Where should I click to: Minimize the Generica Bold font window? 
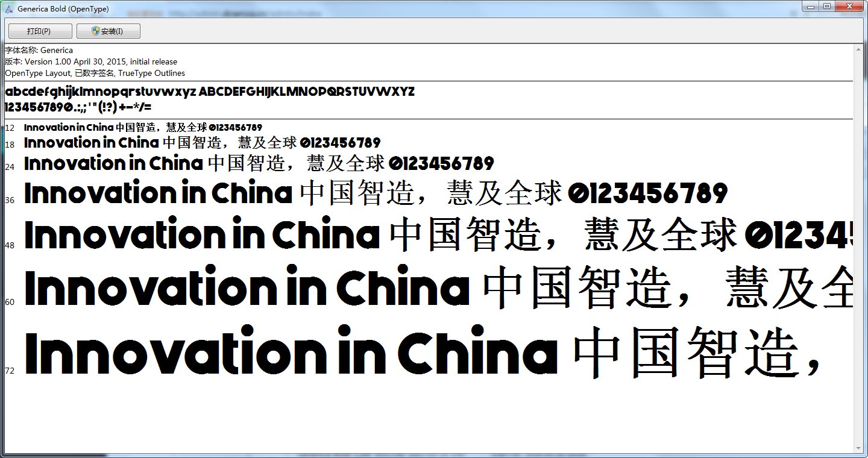click(x=811, y=6)
